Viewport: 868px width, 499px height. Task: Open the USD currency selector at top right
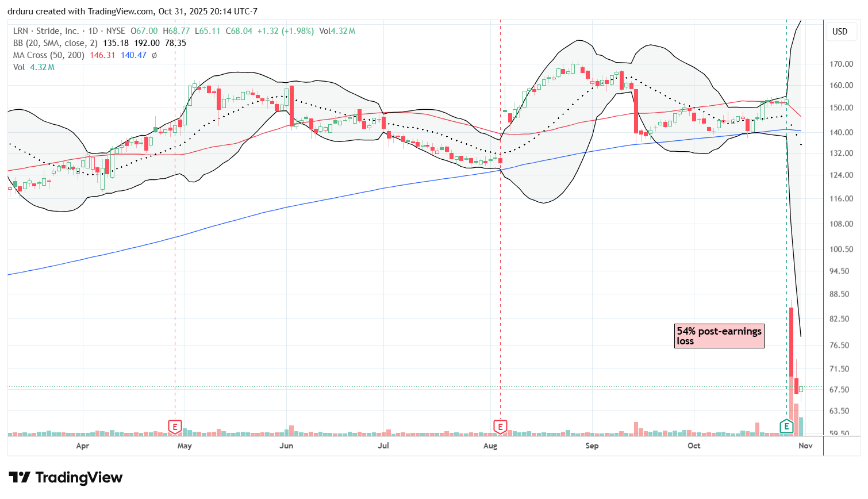tap(841, 32)
